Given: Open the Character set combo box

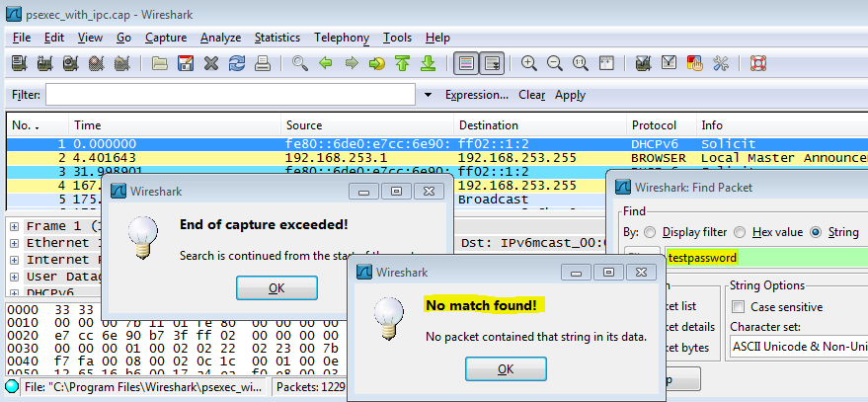Looking at the screenshot, I should (x=799, y=347).
